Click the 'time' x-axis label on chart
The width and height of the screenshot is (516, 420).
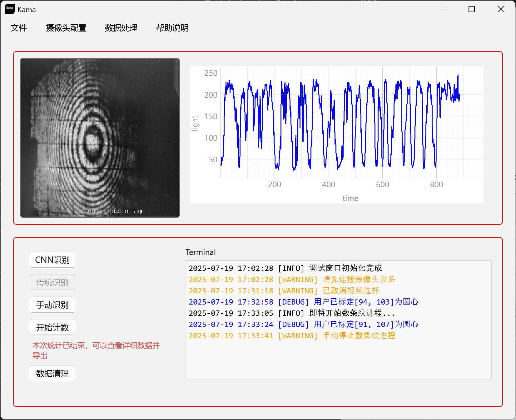point(350,198)
